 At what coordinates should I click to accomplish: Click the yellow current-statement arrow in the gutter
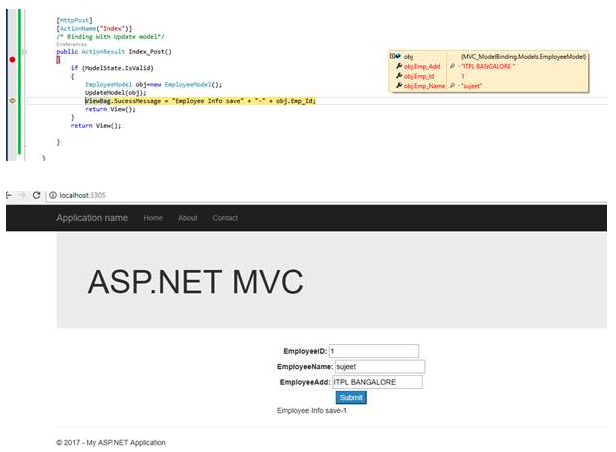click(12, 101)
